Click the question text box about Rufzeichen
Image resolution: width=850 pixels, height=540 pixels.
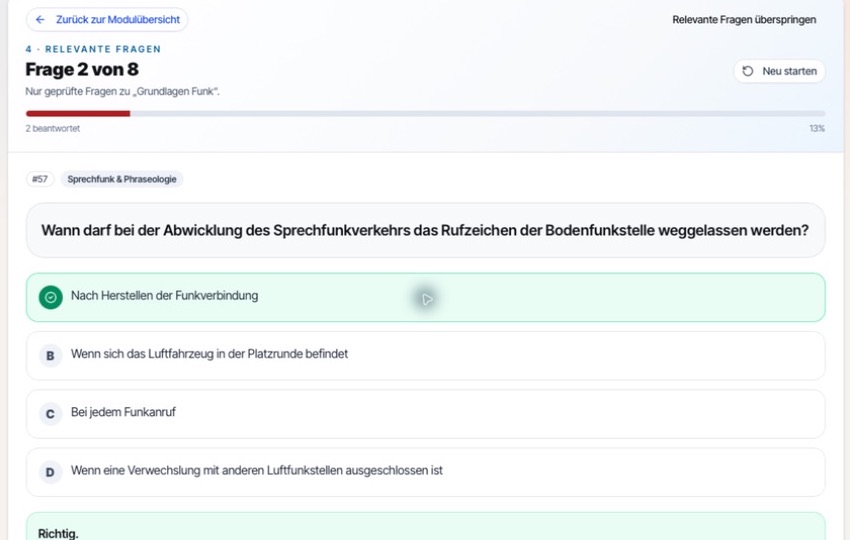pos(426,230)
